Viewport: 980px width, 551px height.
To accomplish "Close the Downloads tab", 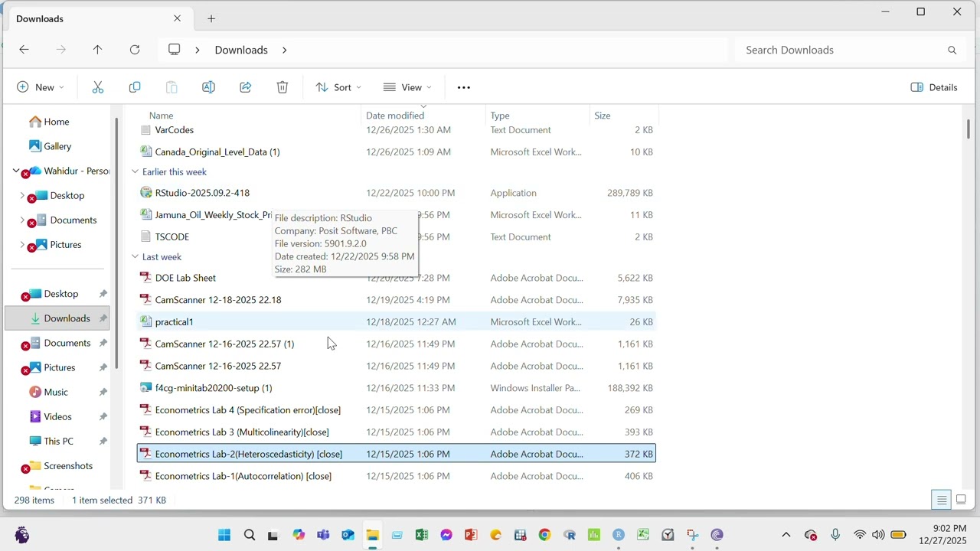I will 178,18.
